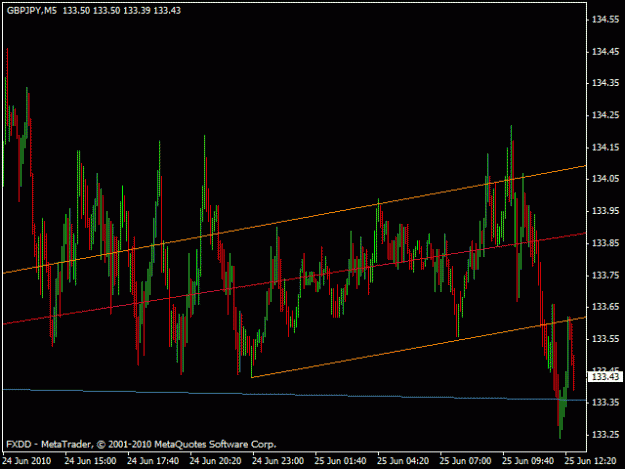This screenshot has width=625, height=469.
Task: Click the 25 Jun 09:40 time label
Action: (x=528, y=461)
